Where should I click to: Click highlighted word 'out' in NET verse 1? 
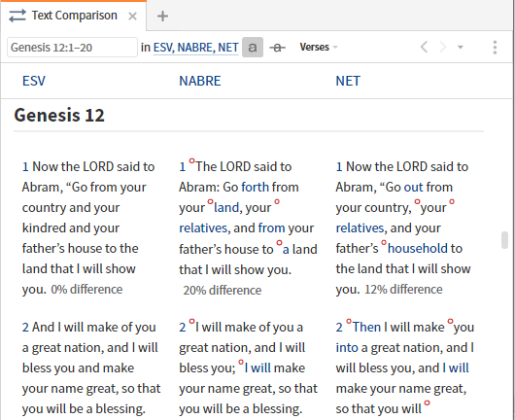pyautogui.click(x=414, y=188)
